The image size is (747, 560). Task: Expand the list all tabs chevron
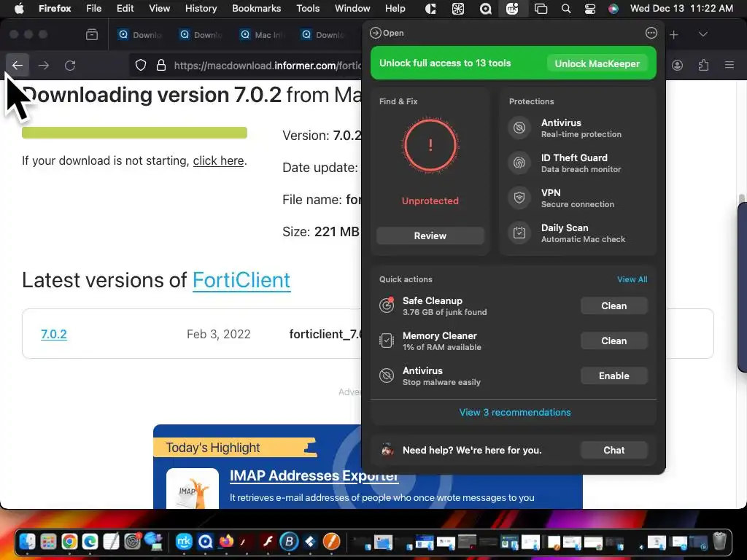pos(703,34)
